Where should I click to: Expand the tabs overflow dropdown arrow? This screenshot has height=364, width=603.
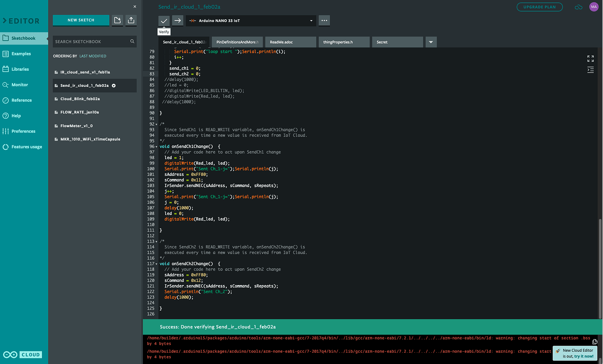(x=431, y=42)
